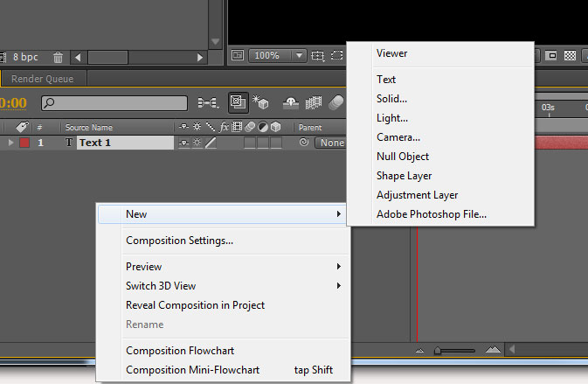
Task: Select Composition Settings... menu entry
Action: (179, 241)
